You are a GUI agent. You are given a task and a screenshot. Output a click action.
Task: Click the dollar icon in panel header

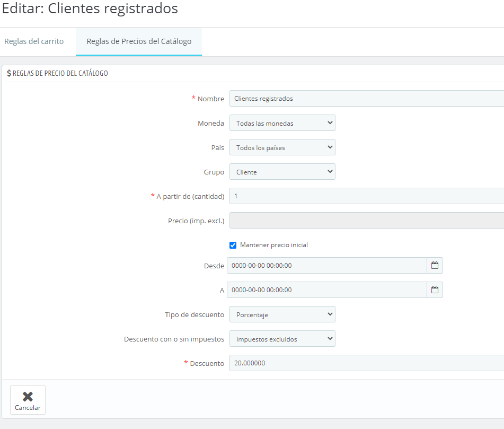9,73
